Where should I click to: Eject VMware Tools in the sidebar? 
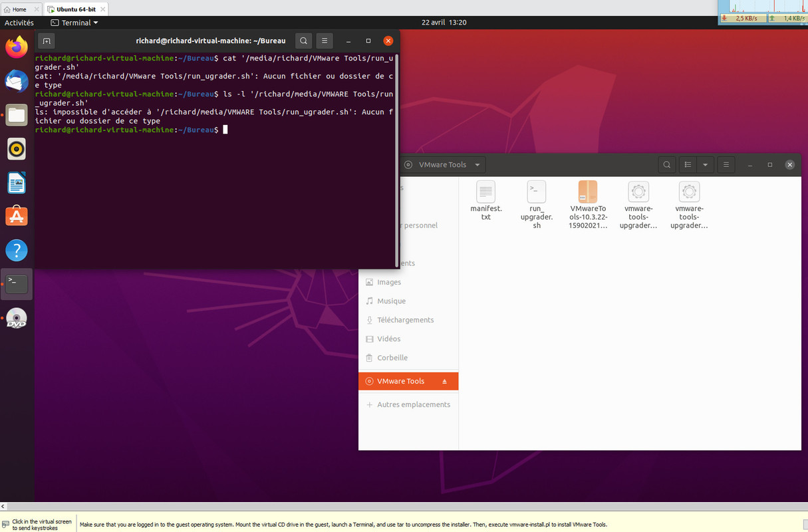(x=445, y=381)
